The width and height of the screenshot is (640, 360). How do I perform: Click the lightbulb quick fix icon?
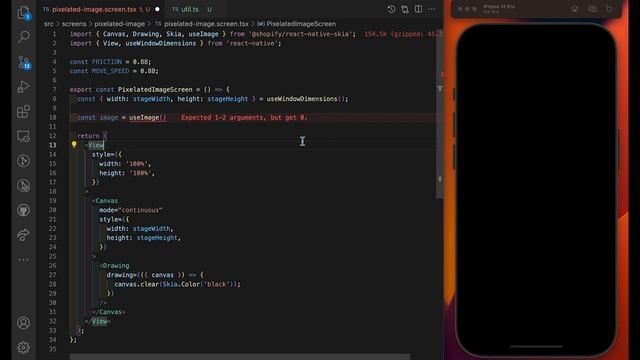coord(74,144)
